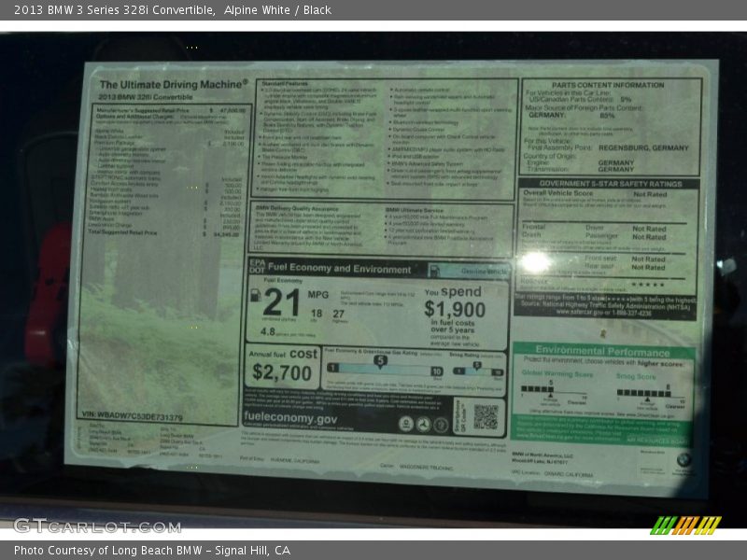
Task: Click the 'GOVERNMENT 5-STAR SAFETY RATINGS' header
Action: [x=611, y=184]
